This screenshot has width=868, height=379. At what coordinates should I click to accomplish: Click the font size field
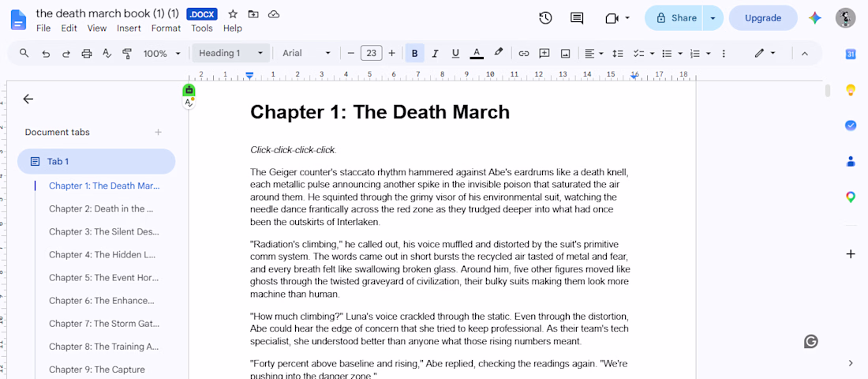pyautogui.click(x=372, y=53)
